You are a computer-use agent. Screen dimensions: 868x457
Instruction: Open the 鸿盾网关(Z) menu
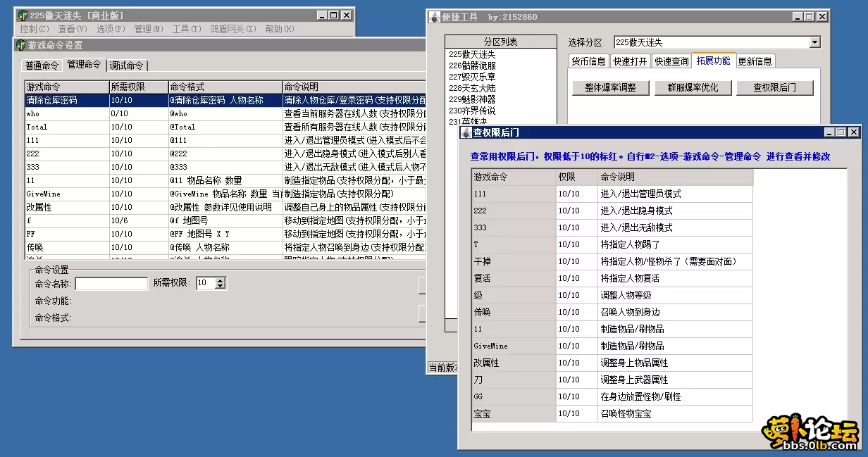pos(233,29)
